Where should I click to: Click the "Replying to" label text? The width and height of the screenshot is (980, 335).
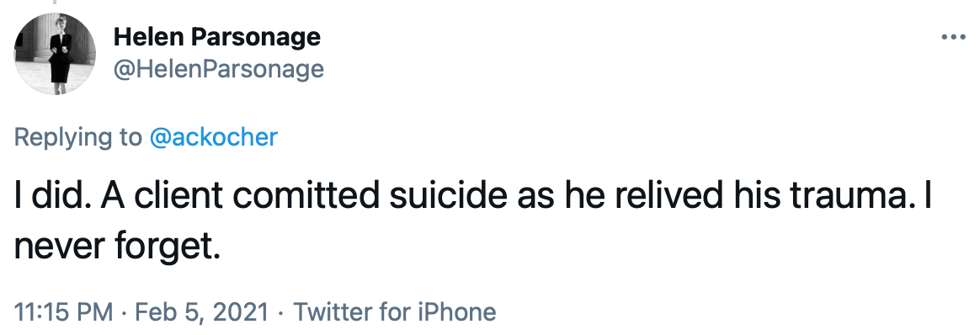78,137
